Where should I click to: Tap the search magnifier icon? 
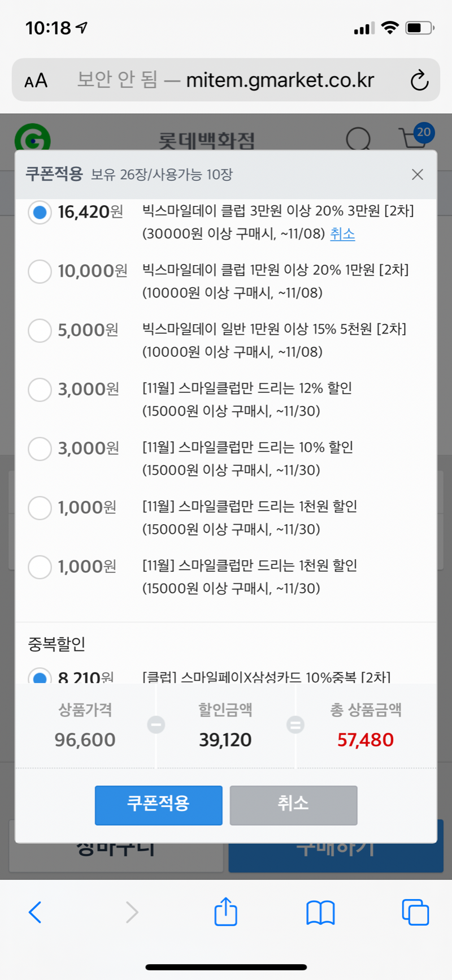tap(358, 137)
